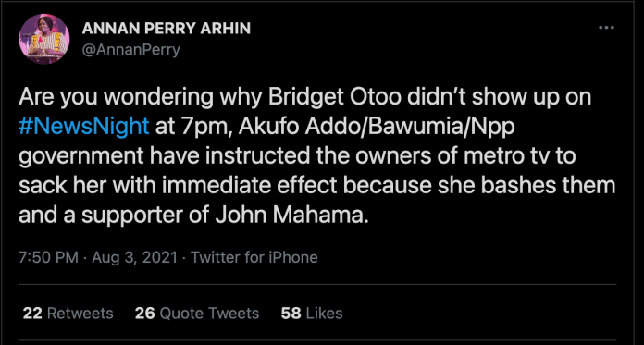The image size is (644, 345).
Task: Open the Twitter for iPhone source link
Action: (x=254, y=257)
